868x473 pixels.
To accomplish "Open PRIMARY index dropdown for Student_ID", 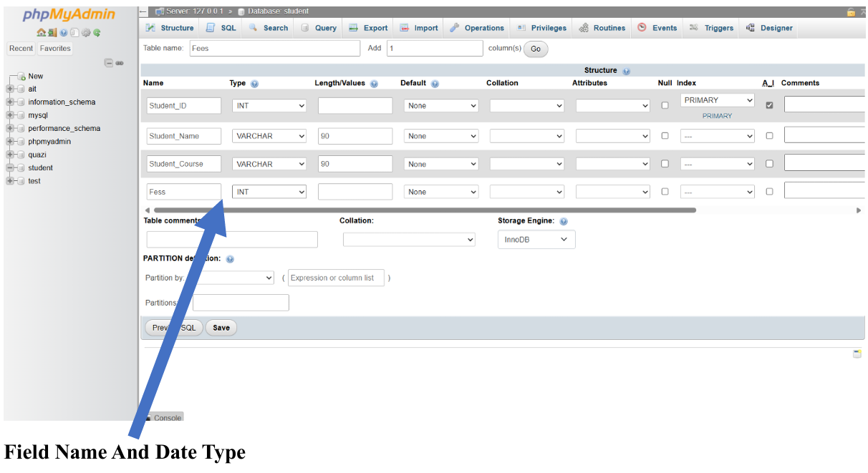I will (718, 100).
